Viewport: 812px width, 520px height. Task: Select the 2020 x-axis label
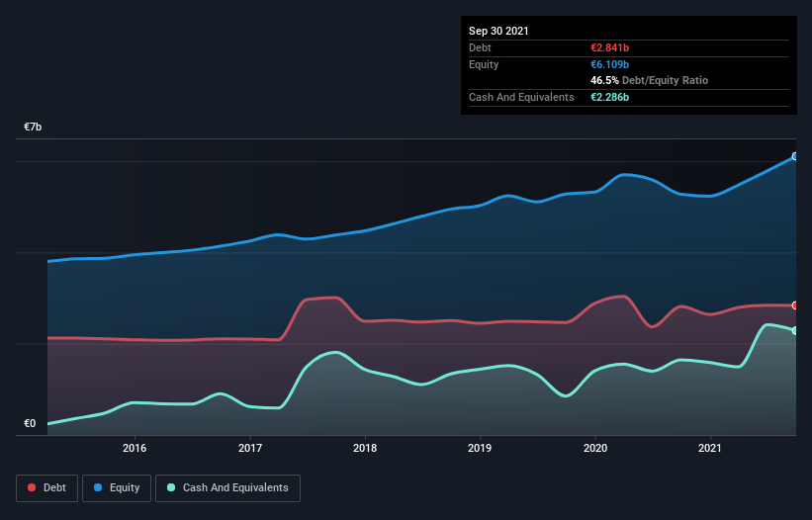(595, 448)
